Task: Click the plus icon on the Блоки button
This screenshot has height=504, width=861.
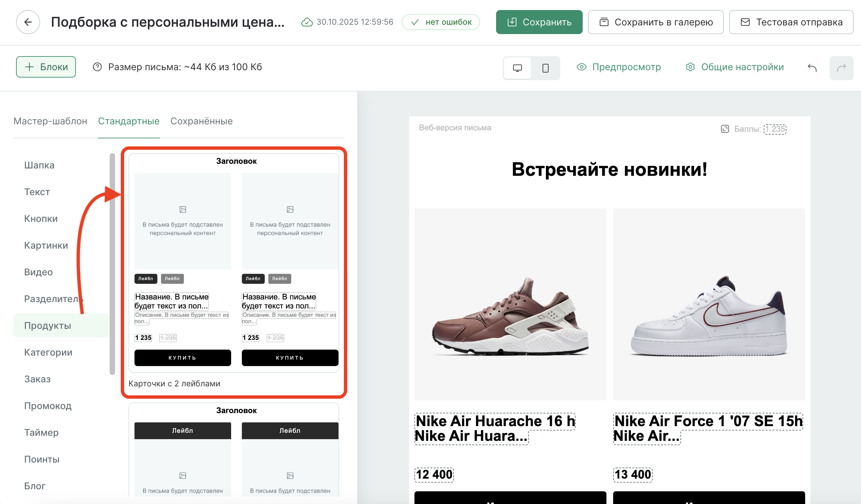Action: [x=30, y=67]
